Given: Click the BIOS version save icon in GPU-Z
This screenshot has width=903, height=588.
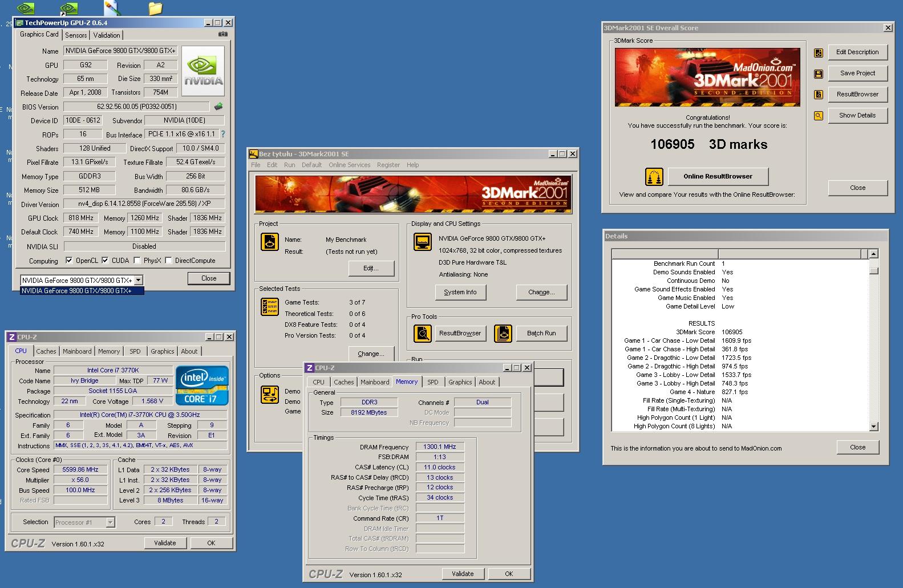Looking at the screenshot, I should tap(218, 106).
